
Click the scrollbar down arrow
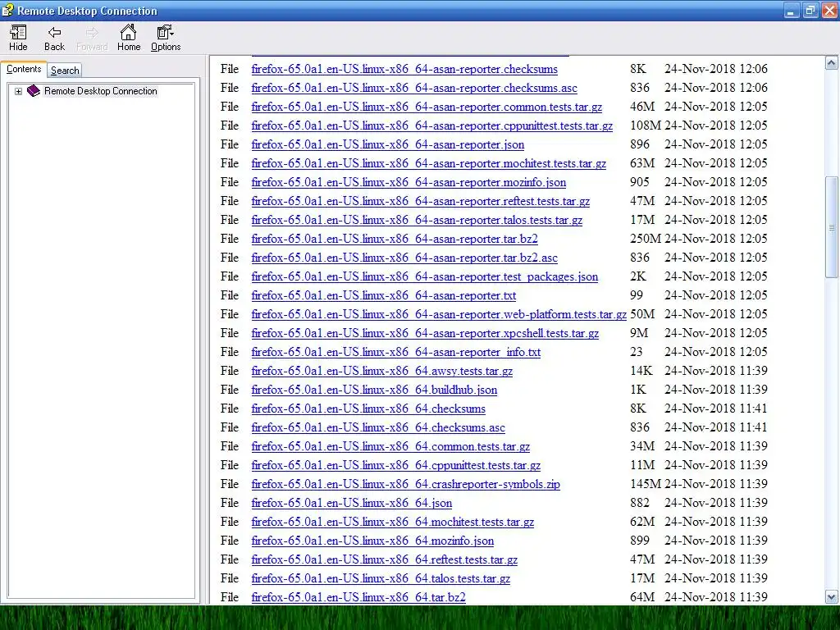point(832,596)
